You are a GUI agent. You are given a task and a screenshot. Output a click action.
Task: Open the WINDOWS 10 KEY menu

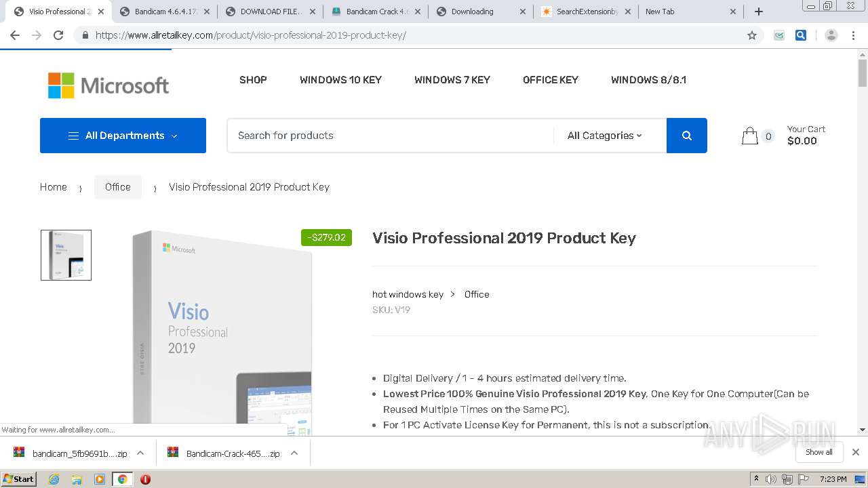pyautogui.click(x=340, y=80)
